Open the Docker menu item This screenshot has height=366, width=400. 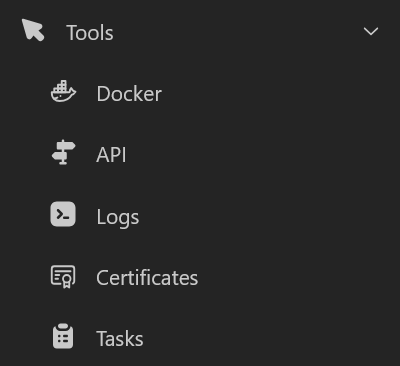click(x=129, y=94)
